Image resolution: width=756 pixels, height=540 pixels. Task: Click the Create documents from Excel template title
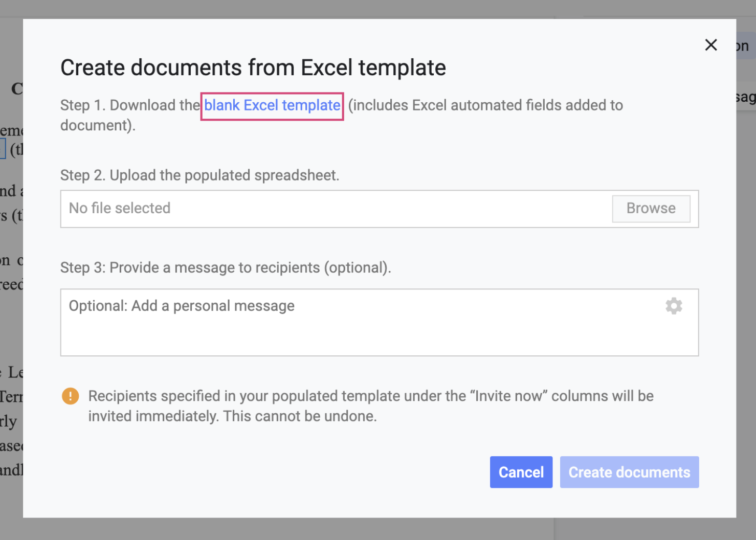click(x=253, y=67)
